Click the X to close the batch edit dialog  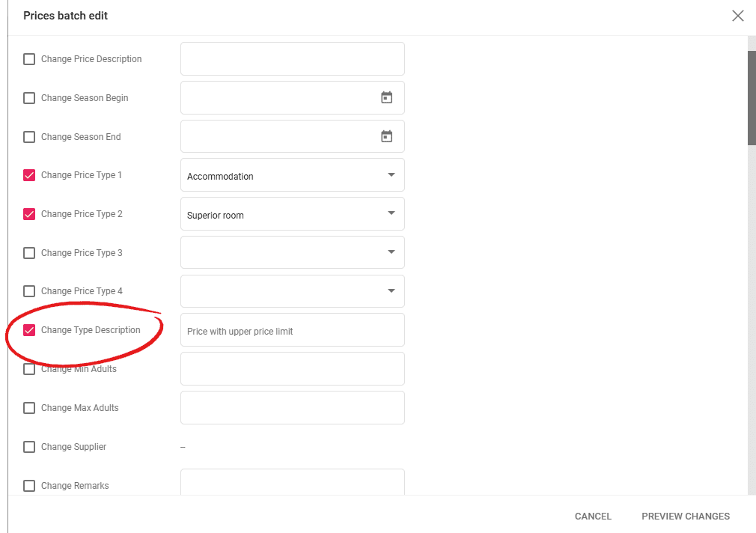coord(737,15)
